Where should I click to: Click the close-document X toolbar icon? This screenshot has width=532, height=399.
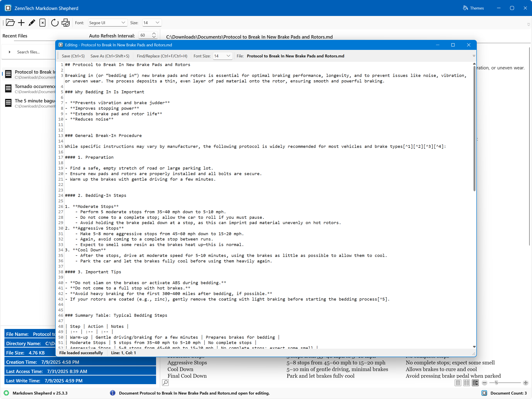click(42, 22)
